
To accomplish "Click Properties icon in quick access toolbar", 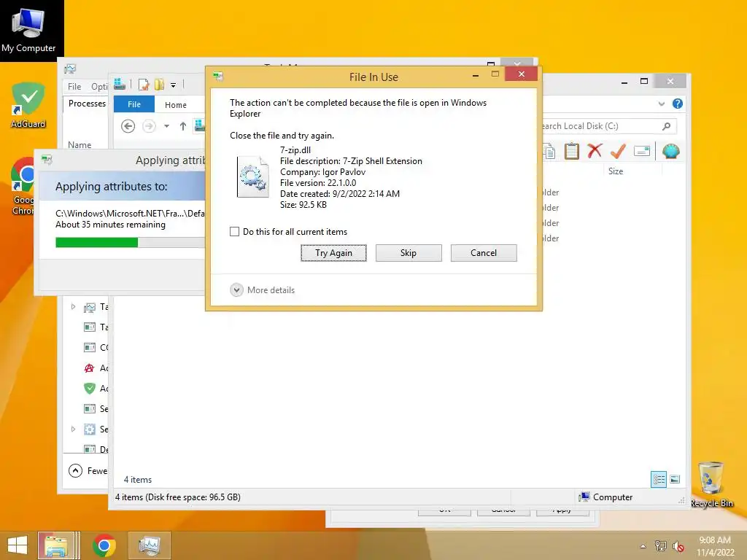I will pos(144,85).
